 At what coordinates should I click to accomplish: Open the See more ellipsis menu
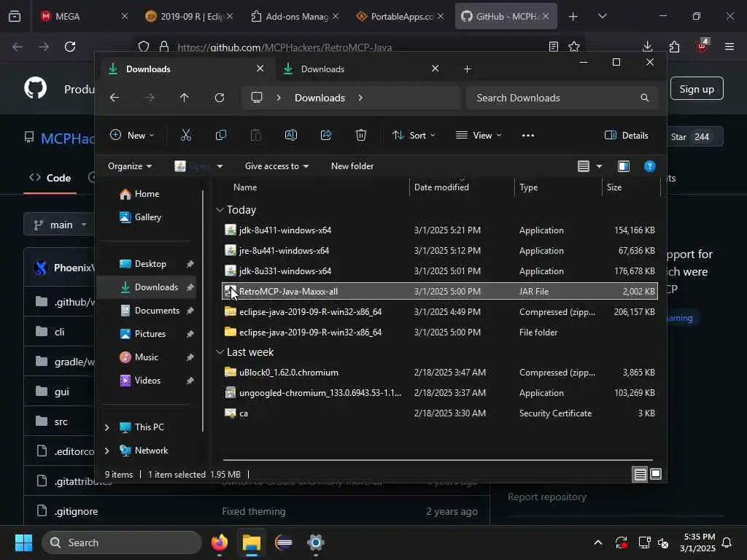(x=528, y=135)
